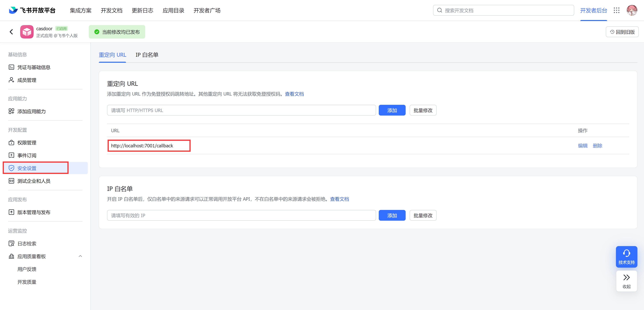The image size is (644, 310).
Task: Select 添加应用能力 in the sidebar
Action: tap(31, 111)
